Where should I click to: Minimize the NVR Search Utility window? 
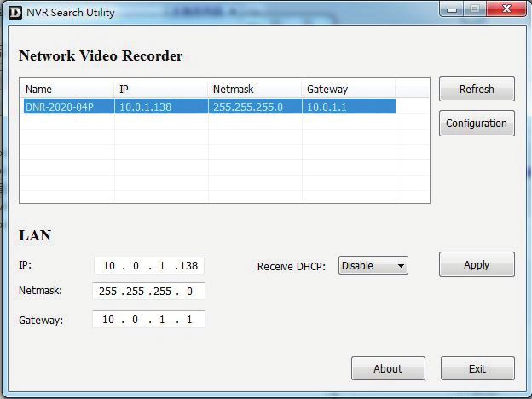(x=452, y=9)
